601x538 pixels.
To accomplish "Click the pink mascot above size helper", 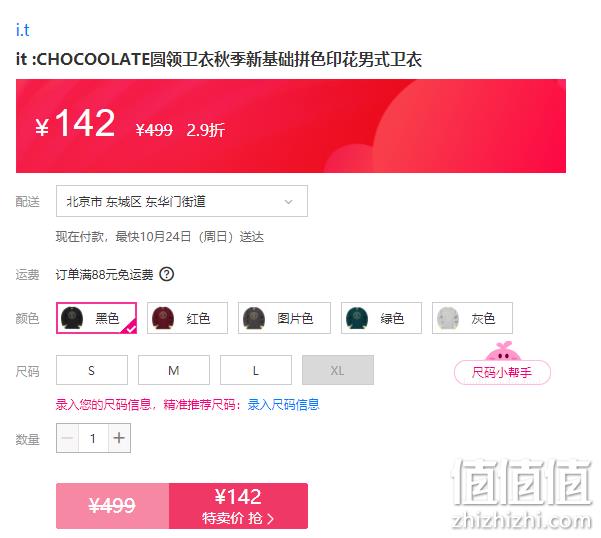I will click(x=502, y=351).
